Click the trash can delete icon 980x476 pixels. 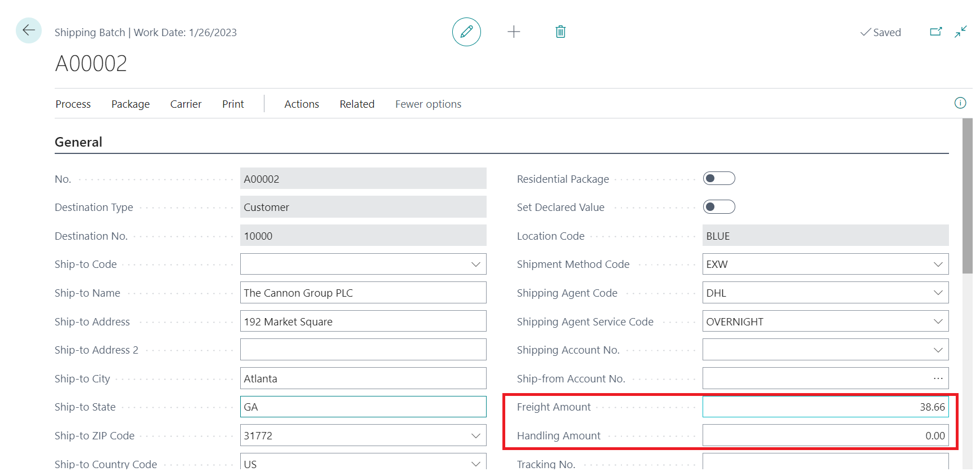point(560,32)
